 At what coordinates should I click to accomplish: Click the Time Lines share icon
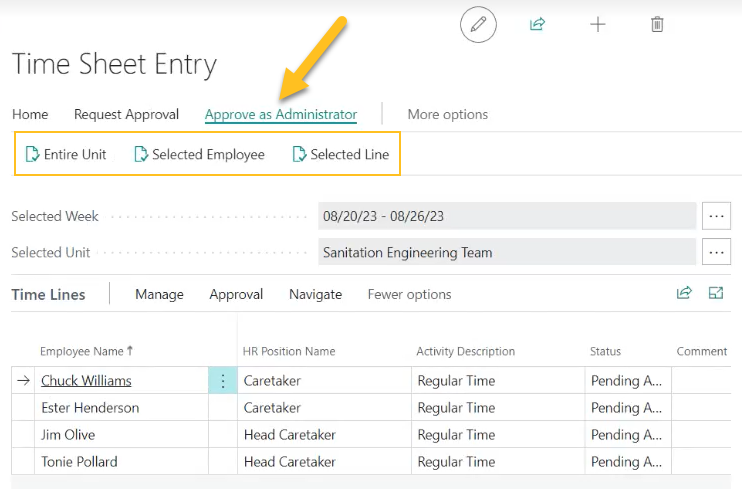[x=684, y=293]
